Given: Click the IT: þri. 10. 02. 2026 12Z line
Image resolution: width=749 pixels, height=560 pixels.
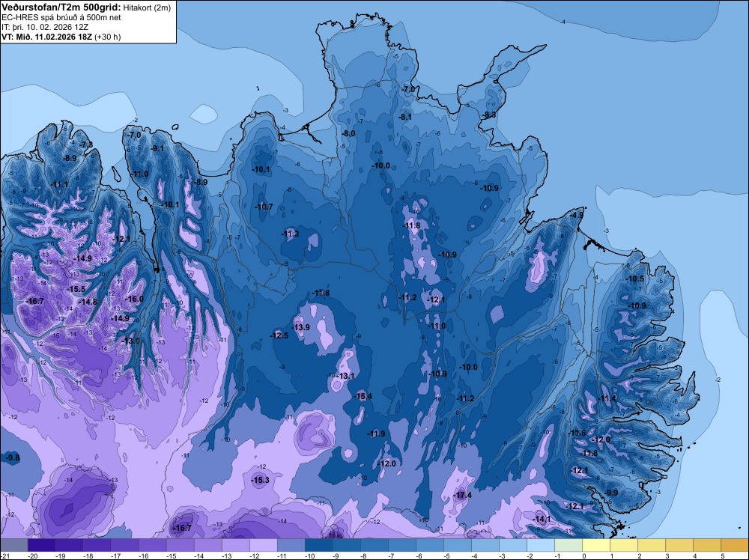Looking at the screenshot, I should (x=45, y=27).
